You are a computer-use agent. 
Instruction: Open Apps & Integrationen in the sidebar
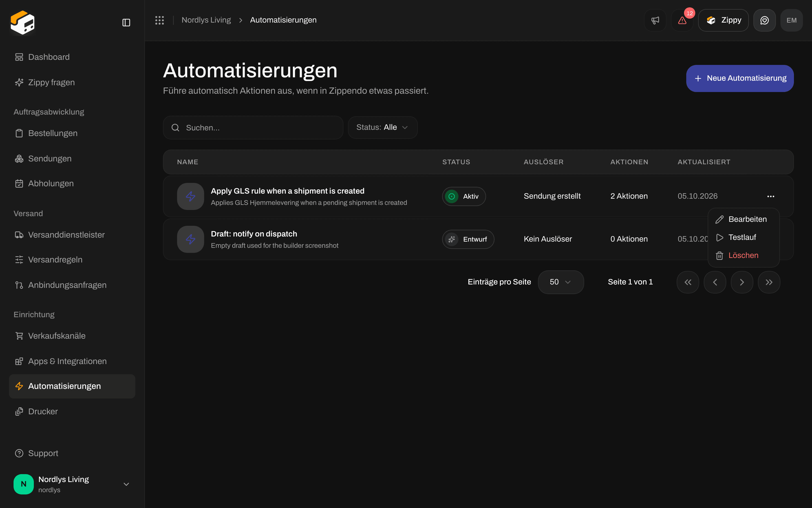pyautogui.click(x=72, y=361)
